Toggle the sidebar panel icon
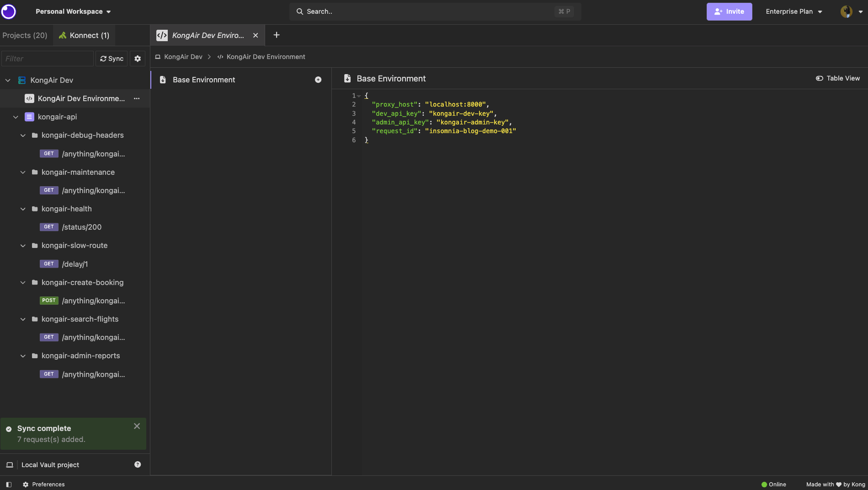Image resolution: width=868 pixels, height=490 pixels. coord(9,485)
